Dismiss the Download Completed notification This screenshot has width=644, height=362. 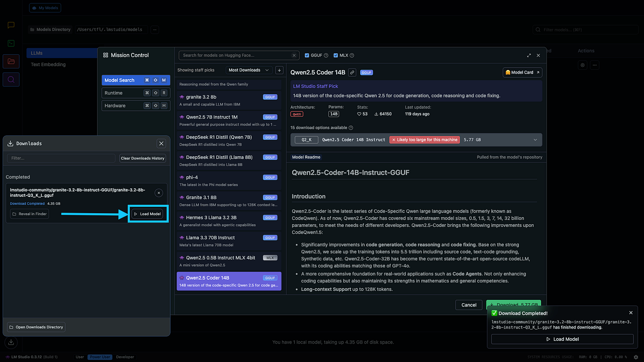click(631, 313)
